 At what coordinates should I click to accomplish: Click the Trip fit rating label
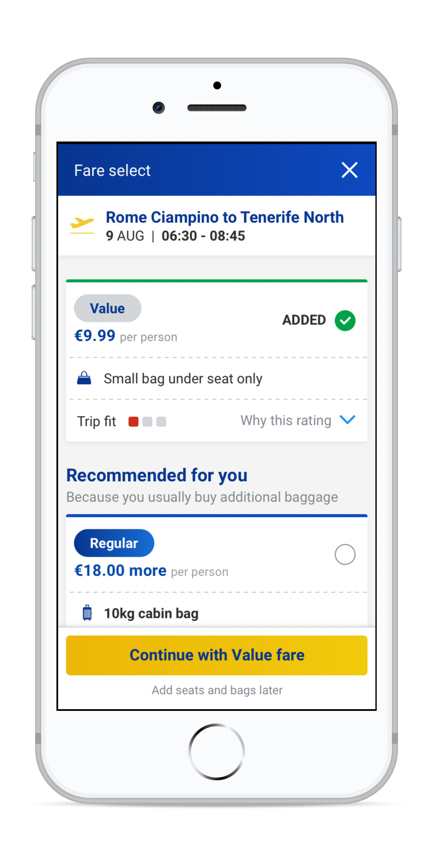(96, 421)
